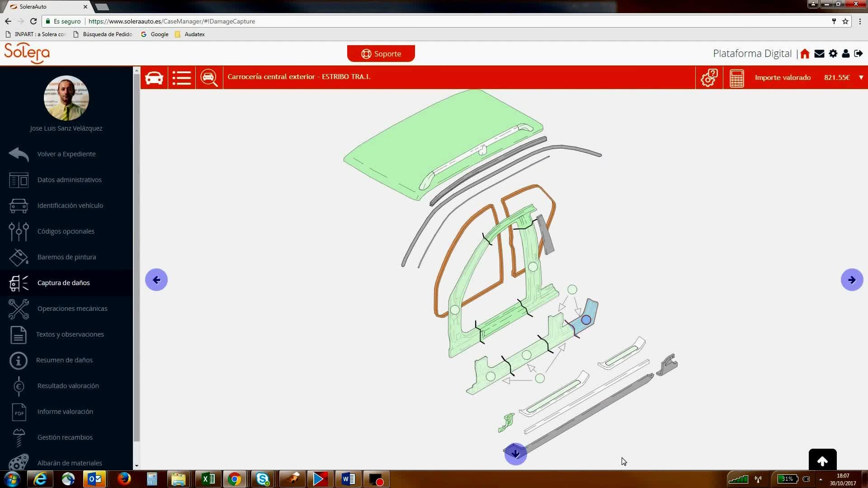The width and height of the screenshot is (868, 488).
Task: Click the black scroll-to-top arrow button
Action: point(822,461)
